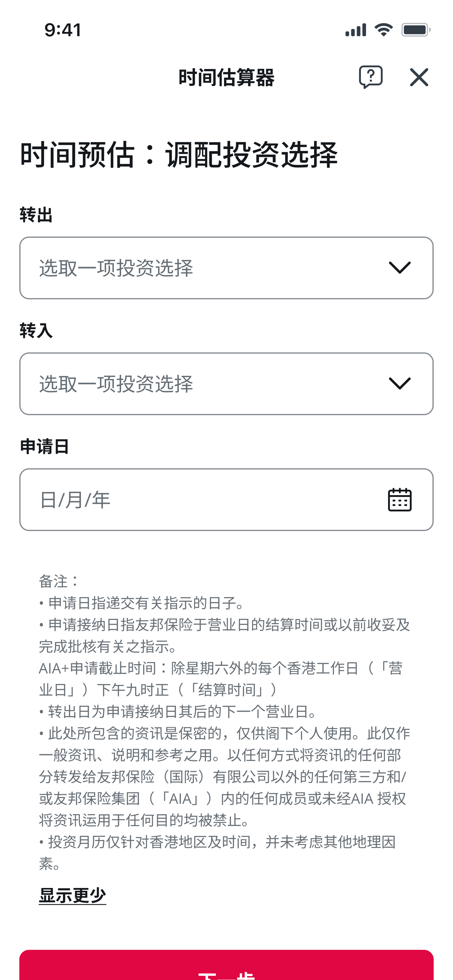Tap the cellular signal bars icon
The height and width of the screenshot is (980, 453).
[x=355, y=30]
